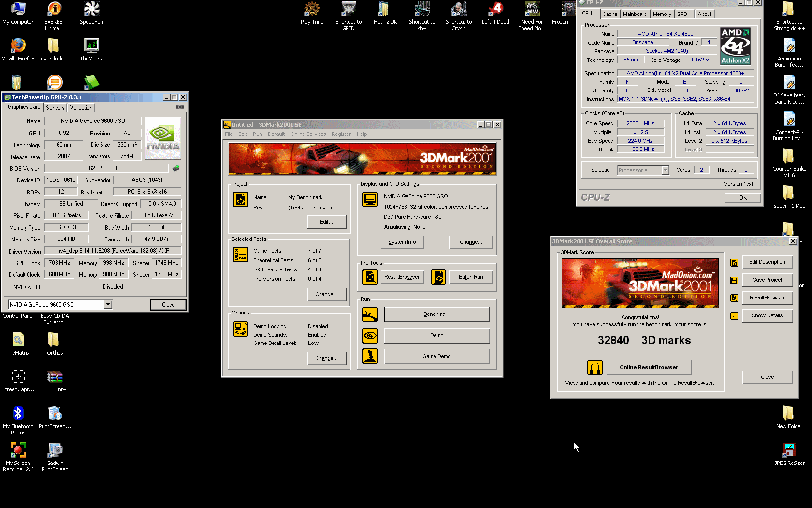This screenshot has width=812, height=508.
Task: Open the GPU selection dropdown in GPU-Z
Action: coord(108,305)
